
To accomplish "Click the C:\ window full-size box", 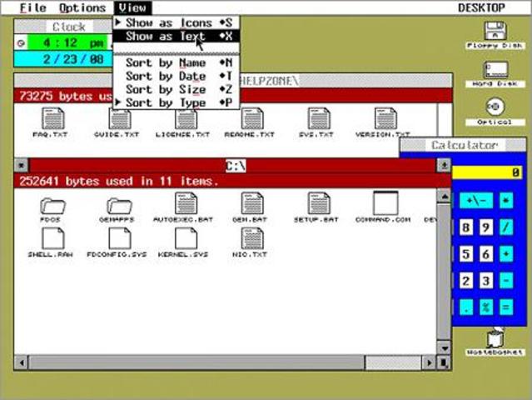I will point(444,165).
